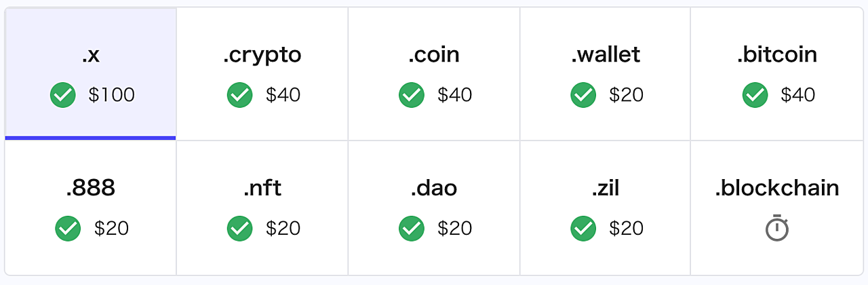
Task: Click the $20 price under .zil
Action: (627, 229)
